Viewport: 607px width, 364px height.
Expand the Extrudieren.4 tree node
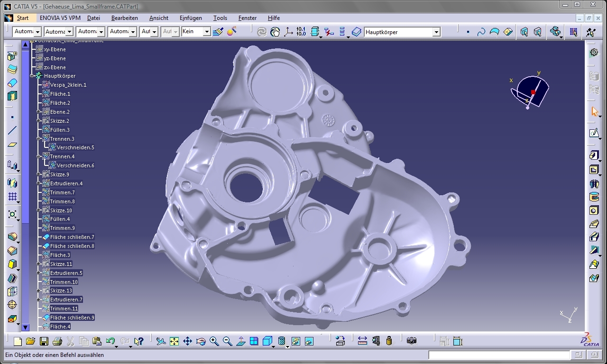coord(38,183)
